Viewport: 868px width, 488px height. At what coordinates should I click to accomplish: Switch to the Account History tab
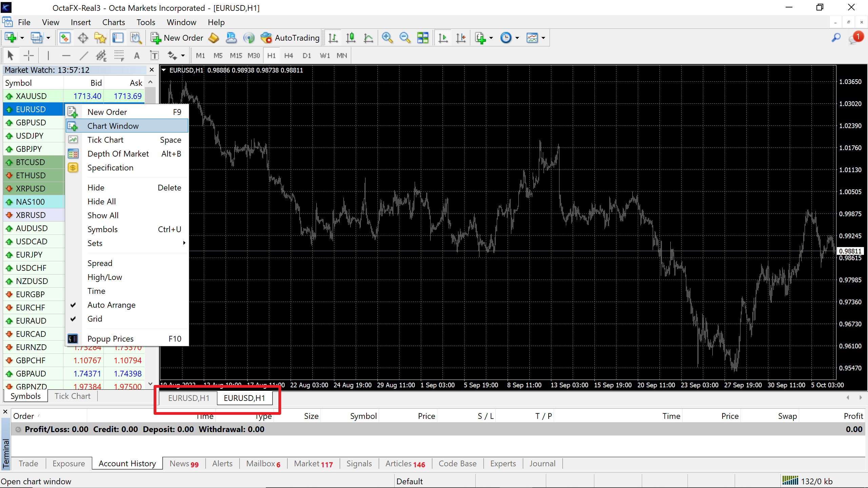126,463
